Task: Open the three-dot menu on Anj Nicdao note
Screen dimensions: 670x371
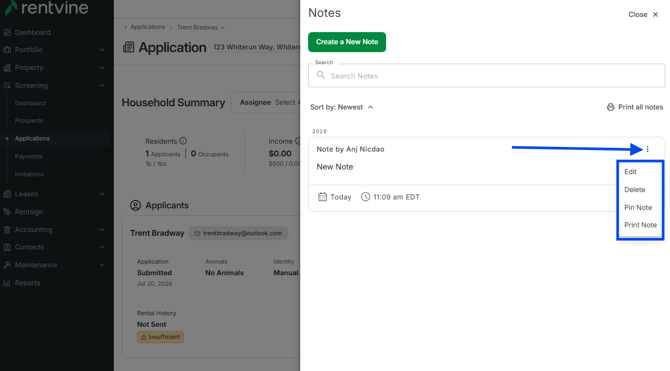Action: pos(647,149)
